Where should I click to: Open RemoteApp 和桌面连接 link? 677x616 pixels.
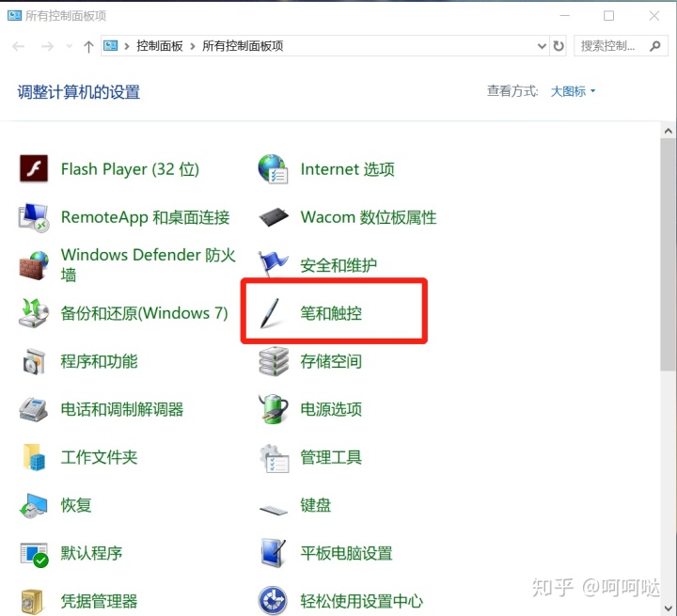[145, 217]
